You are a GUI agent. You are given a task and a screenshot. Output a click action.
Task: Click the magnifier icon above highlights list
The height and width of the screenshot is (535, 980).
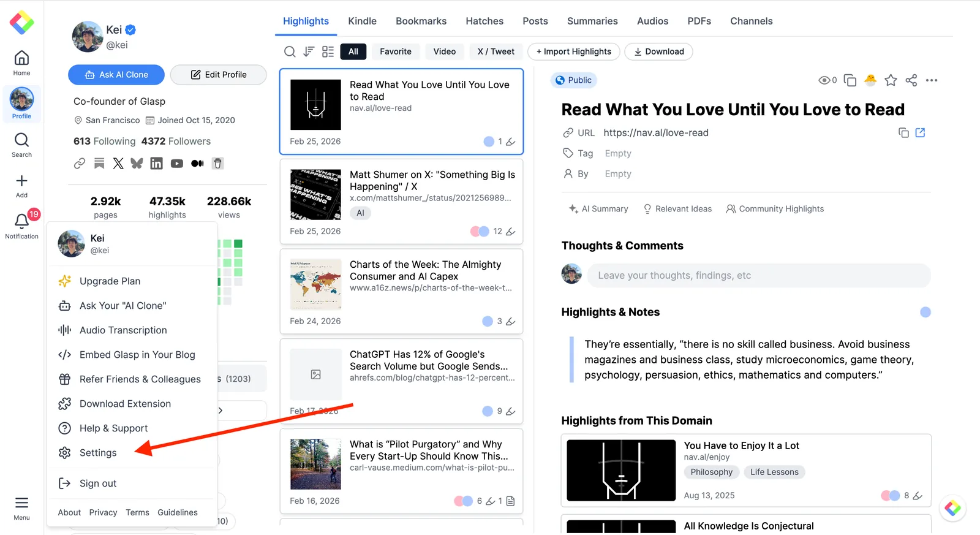tap(290, 51)
